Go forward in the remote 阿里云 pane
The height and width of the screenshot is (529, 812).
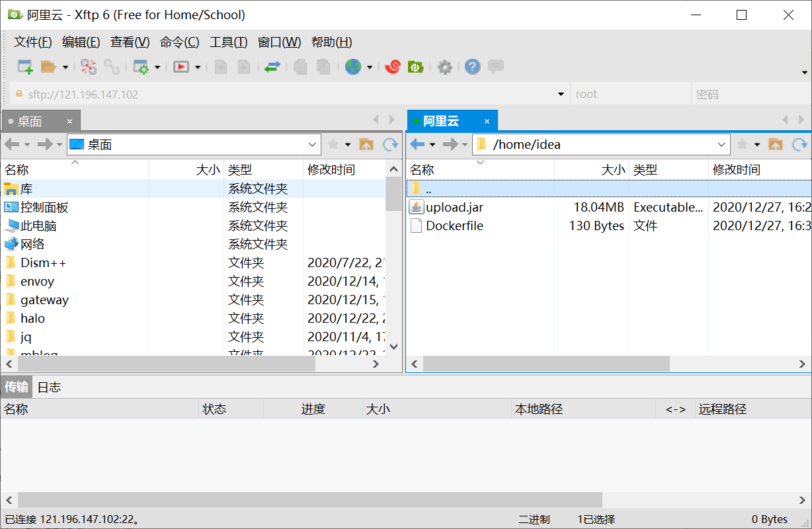tap(450, 144)
